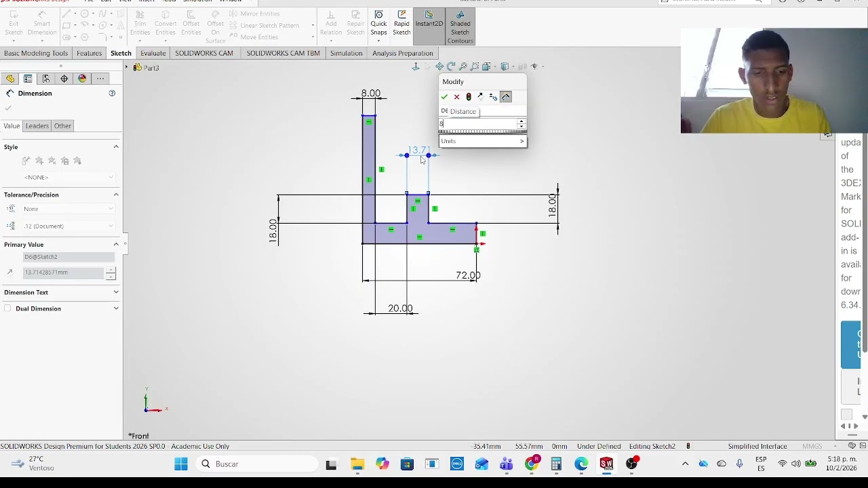Open the Features ribbon tab
Screen dimensions: 868x488
coord(89,53)
